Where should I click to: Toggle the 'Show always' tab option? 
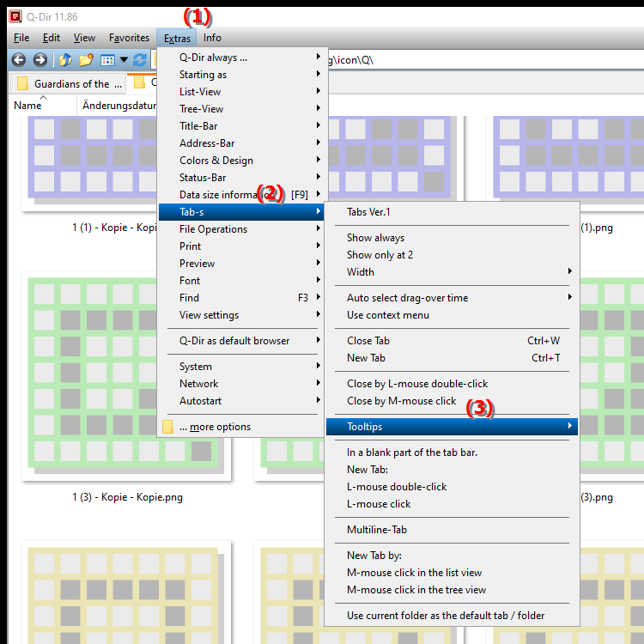[x=452, y=238]
